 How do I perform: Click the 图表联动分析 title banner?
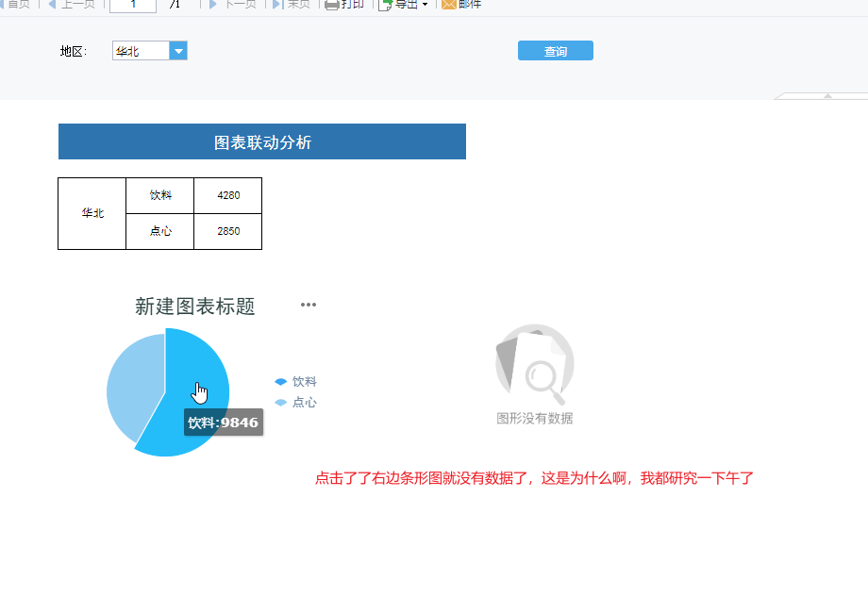tap(262, 141)
